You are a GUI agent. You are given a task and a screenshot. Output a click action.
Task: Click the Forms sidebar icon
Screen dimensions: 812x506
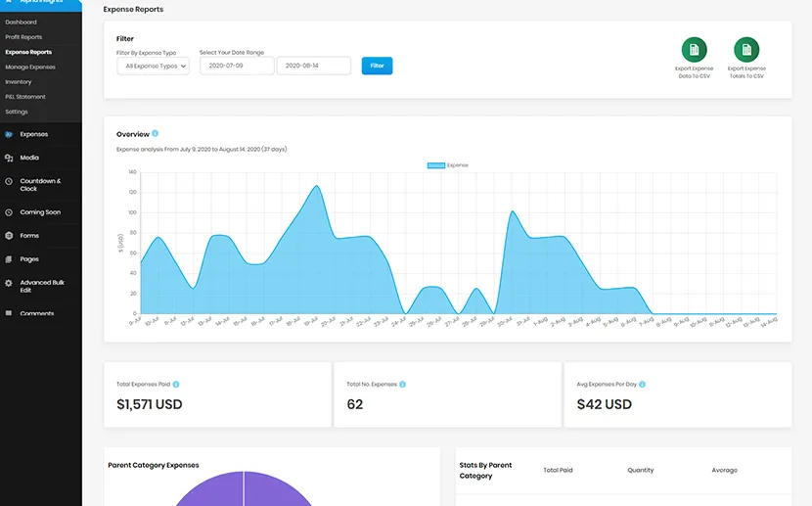click(x=9, y=236)
